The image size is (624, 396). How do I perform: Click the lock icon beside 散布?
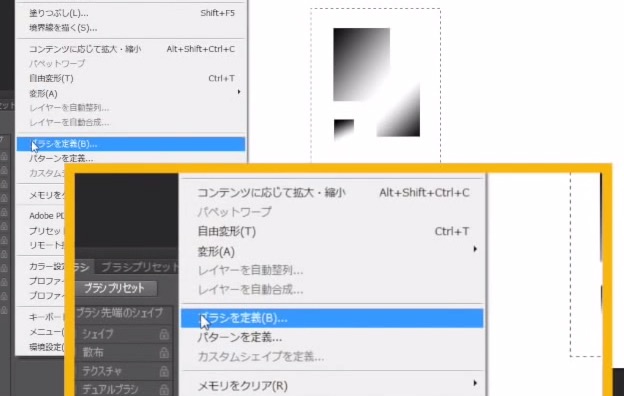pos(164,353)
